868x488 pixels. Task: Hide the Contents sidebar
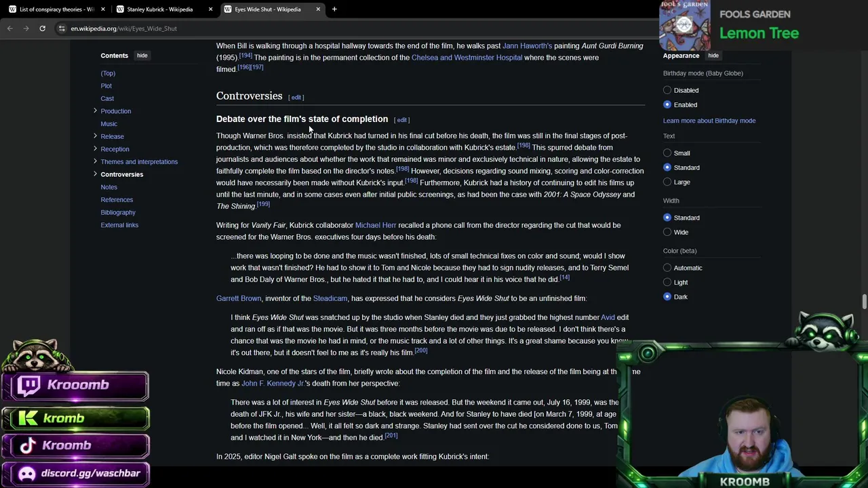click(x=142, y=56)
